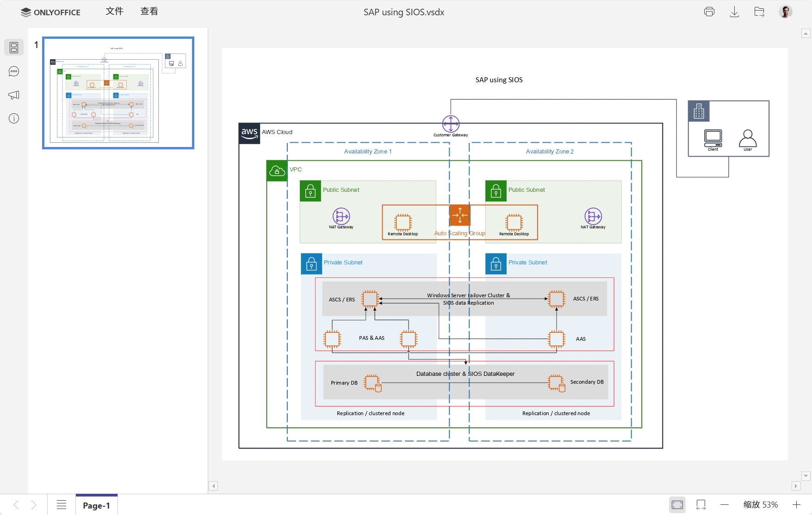This screenshot has width=812, height=515.
Task: Open the user account avatar menu
Action: (x=785, y=12)
